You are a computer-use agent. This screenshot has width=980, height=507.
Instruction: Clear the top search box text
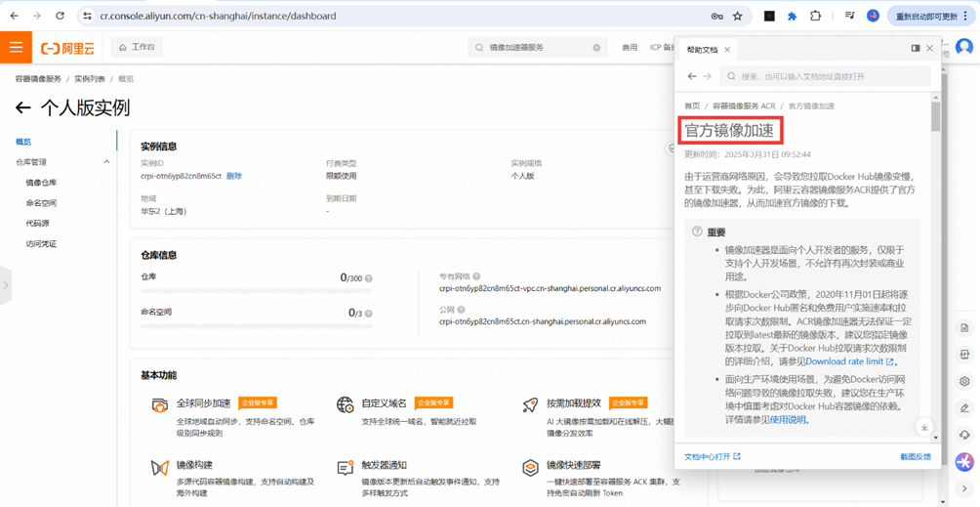coord(596,48)
